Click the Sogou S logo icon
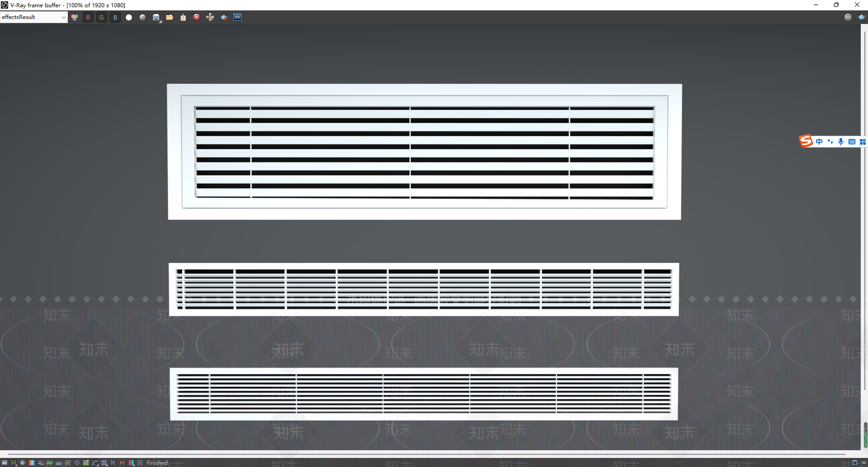The width and height of the screenshot is (868, 467). pyautogui.click(x=806, y=141)
